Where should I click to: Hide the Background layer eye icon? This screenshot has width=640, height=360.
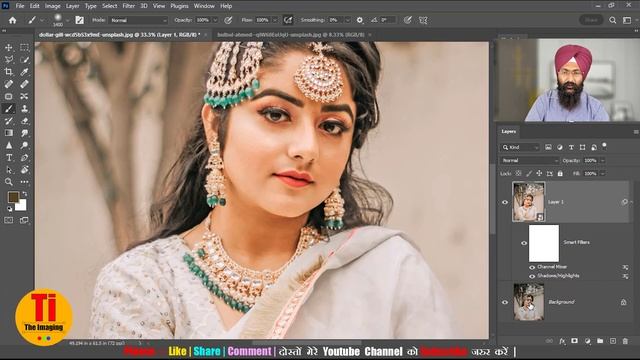click(505, 302)
